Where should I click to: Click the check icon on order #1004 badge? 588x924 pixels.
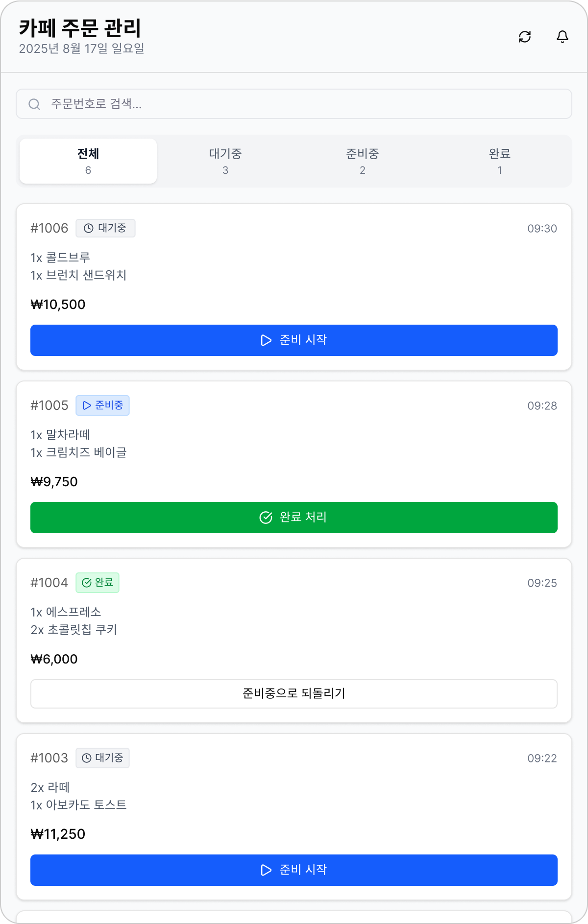tap(87, 583)
